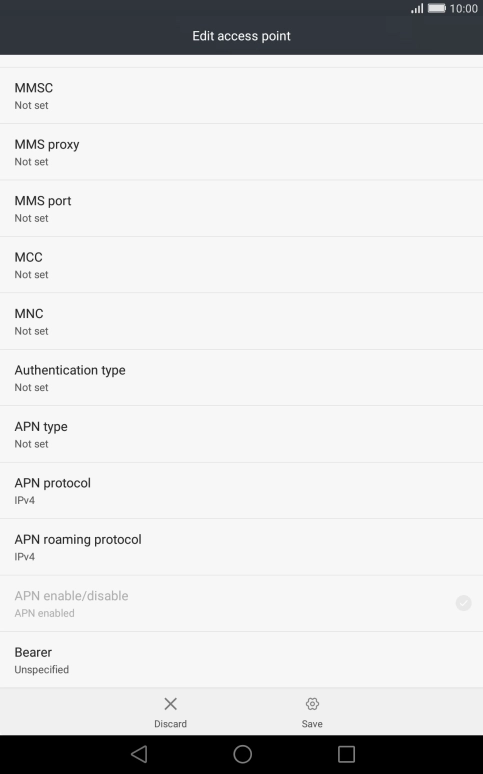Image resolution: width=483 pixels, height=774 pixels.
Task: Open the APN protocol selector
Action: (242, 491)
